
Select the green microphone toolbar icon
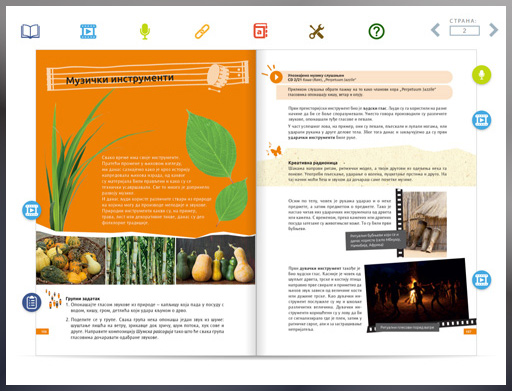click(145, 32)
